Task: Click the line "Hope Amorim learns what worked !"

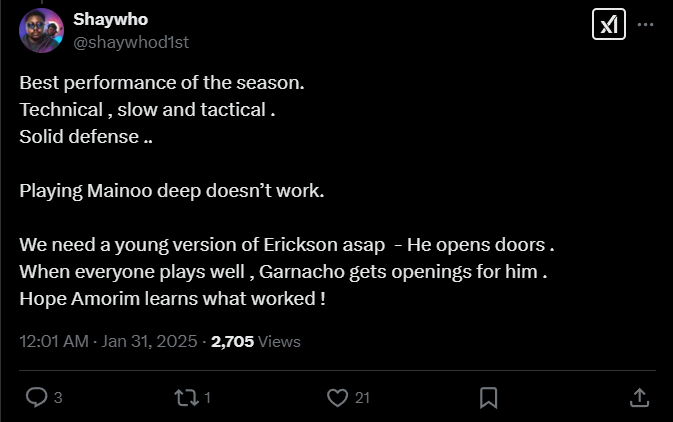Action: (x=172, y=299)
